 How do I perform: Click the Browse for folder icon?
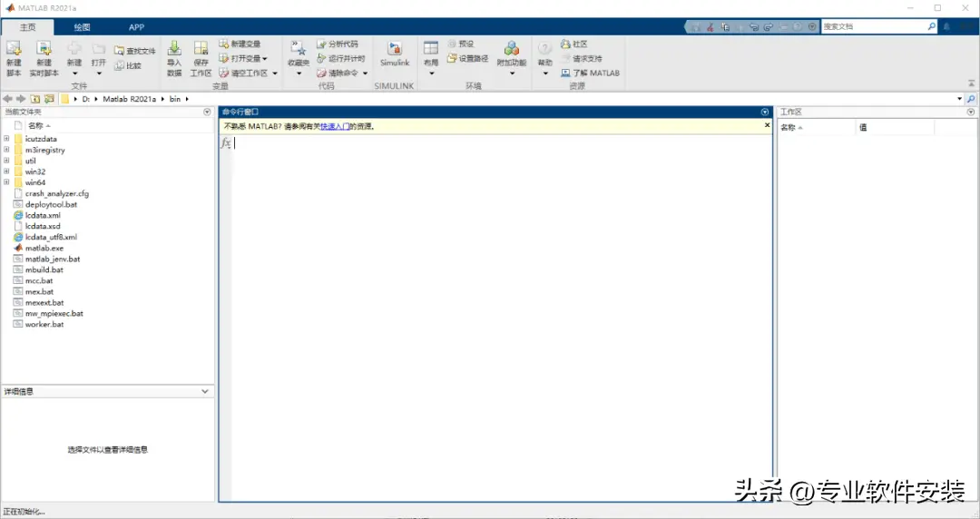(x=49, y=99)
